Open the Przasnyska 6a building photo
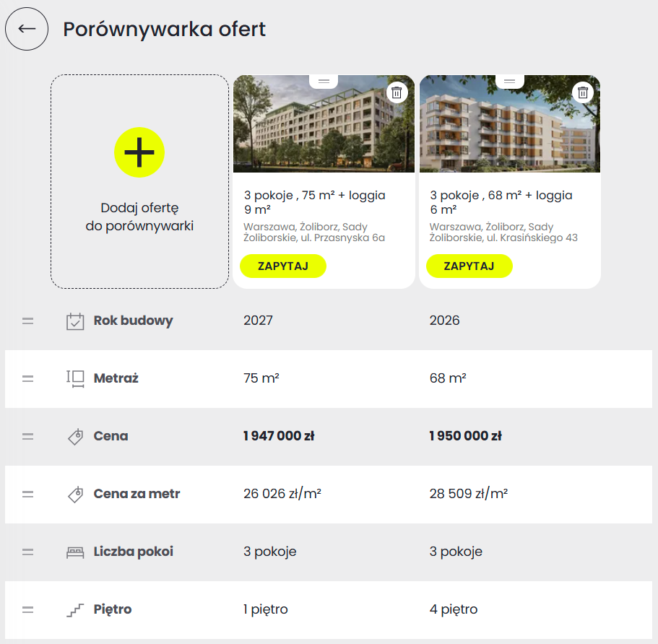Image resolution: width=658 pixels, height=644 pixels. (x=324, y=123)
